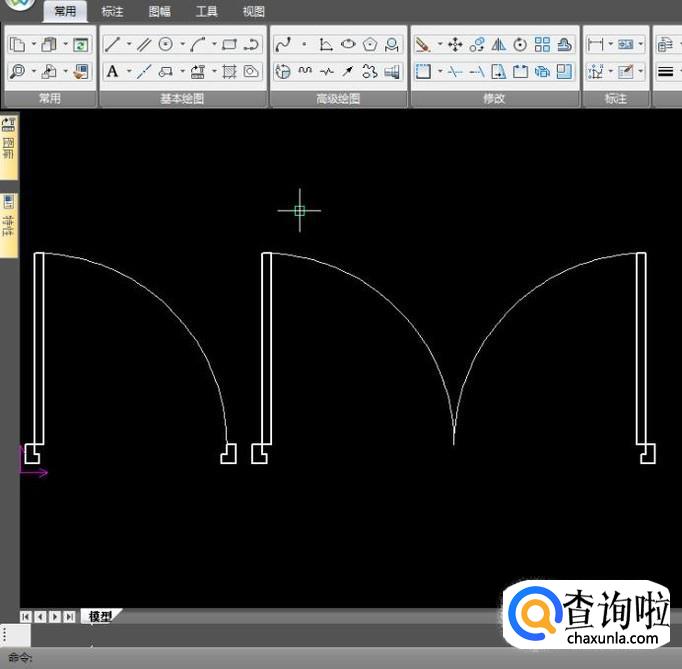682x669 pixels.
Task: Select the Polygon pentagon tool
Action: coord(370,45)
